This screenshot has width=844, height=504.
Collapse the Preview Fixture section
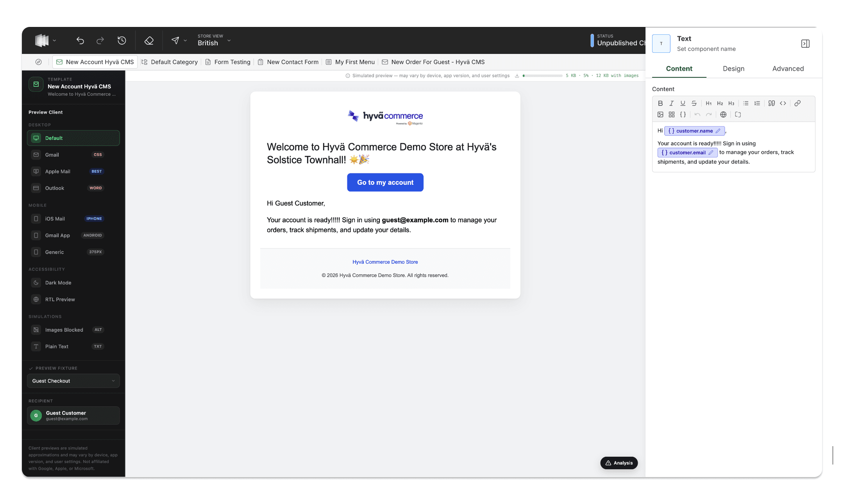[x=53, y=368]
